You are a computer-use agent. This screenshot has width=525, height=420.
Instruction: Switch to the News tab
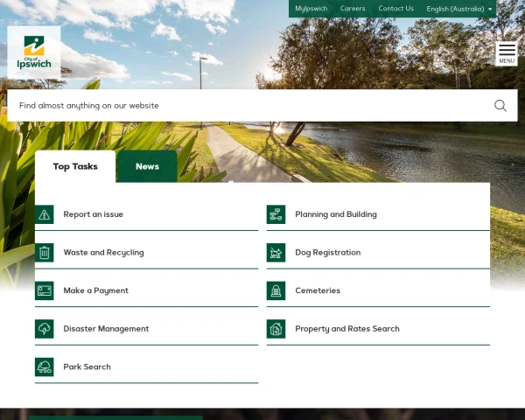click(x=147, y=166)
